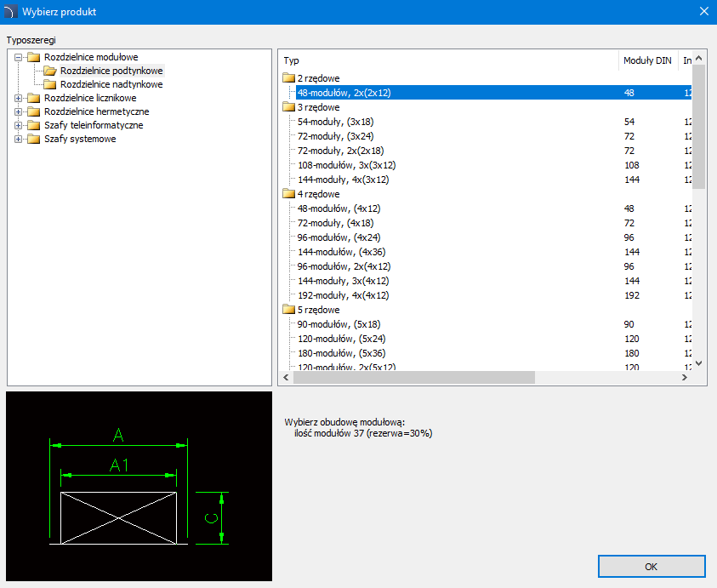Click the folder icon of Szafy systemowe
This screenshot has width=717, height=588.
pos(33,139)
